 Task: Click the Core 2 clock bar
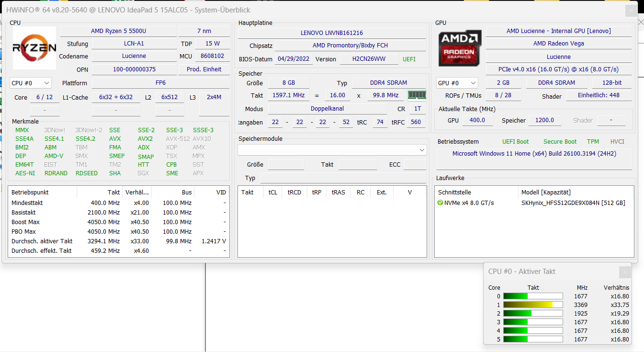(x=533, y=314)
